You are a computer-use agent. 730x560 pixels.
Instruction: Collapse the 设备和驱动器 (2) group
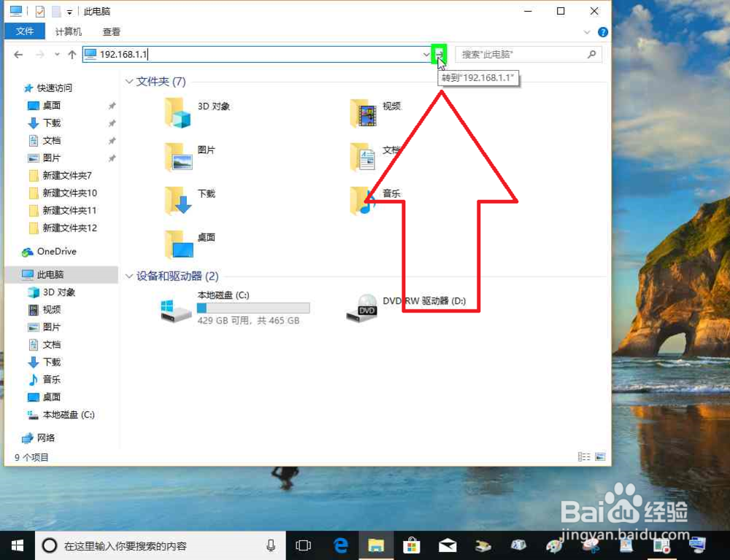tap(129, 276)
